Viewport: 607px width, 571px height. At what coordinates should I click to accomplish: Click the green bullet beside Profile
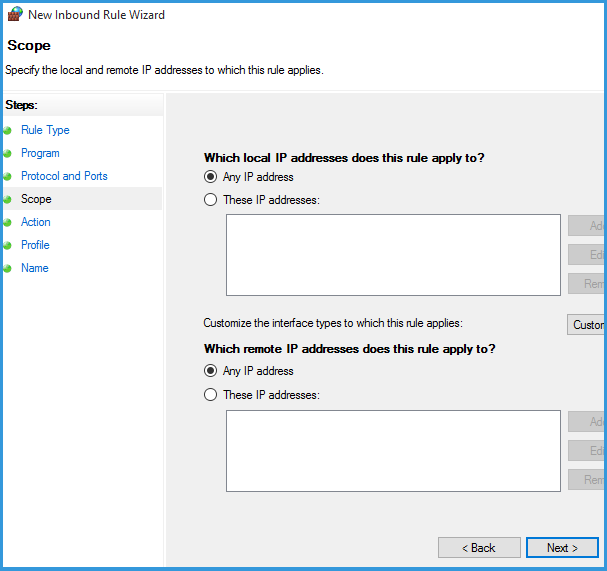(9, 246)
